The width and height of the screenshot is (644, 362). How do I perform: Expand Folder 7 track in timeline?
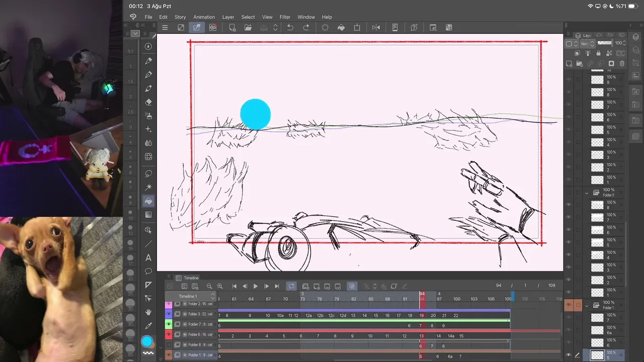(x=185, y=324)
